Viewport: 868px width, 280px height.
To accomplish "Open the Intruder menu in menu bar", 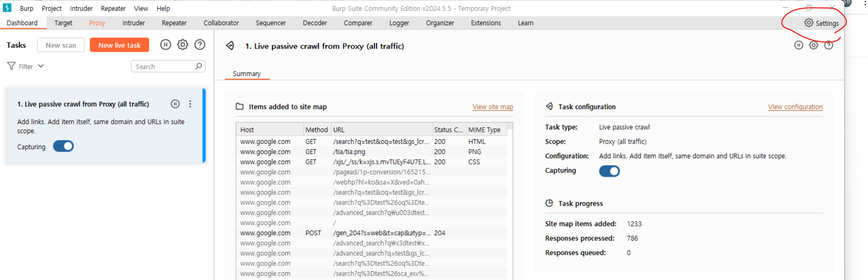I will 81,8.
